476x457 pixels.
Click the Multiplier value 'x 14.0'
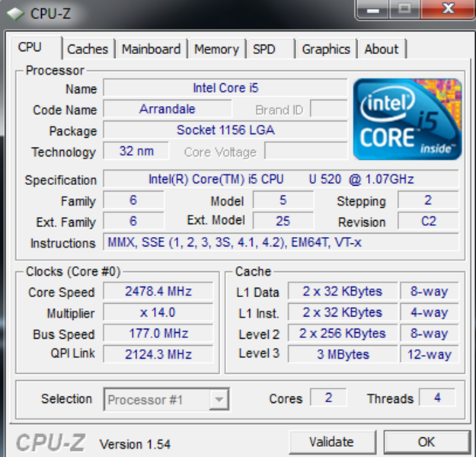point(158,312)
